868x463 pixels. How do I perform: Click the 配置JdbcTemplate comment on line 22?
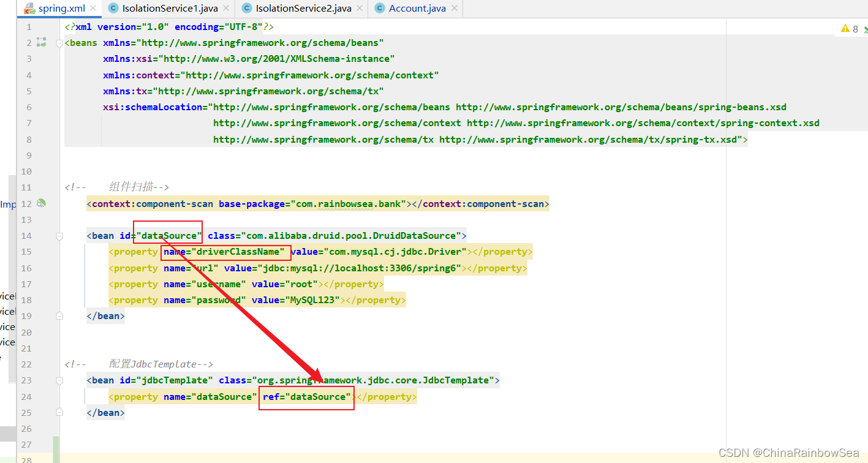click(138, 364)
